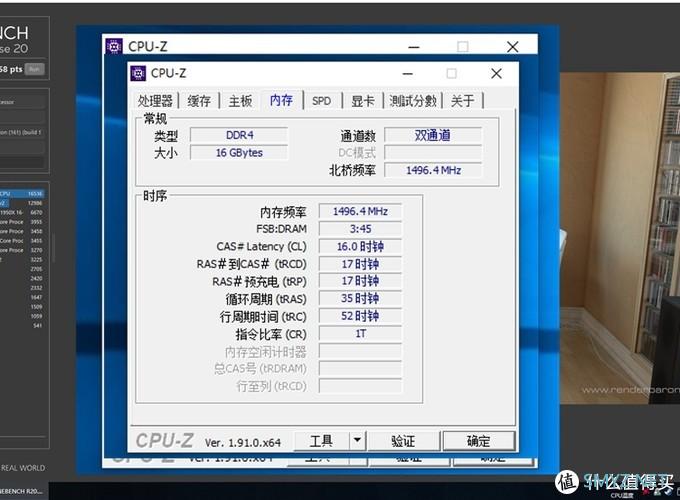Select the 主板 tab
Image resolution: width=680 pixels, height=500 pixels.
click(240, 101)
